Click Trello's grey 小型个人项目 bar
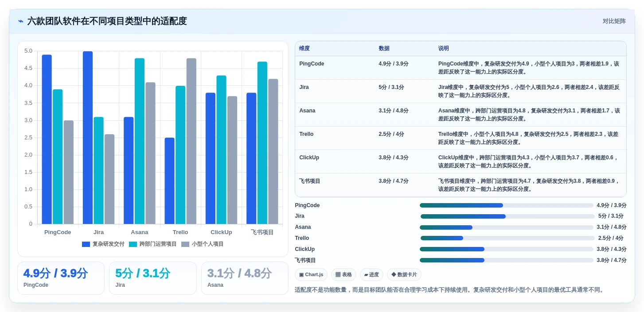Screen dimensions: 644x312 click(191, 141)
